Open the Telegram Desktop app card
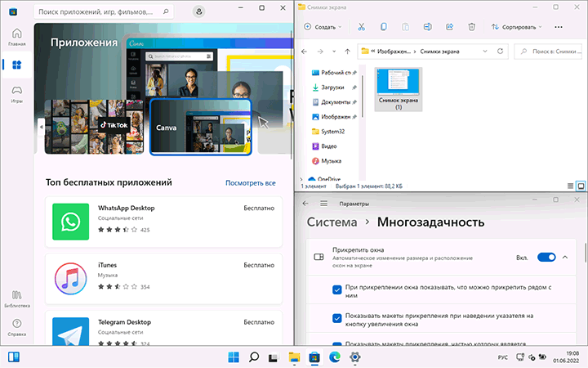This screenshot has width=588, height=368. [x=163, y=328]
